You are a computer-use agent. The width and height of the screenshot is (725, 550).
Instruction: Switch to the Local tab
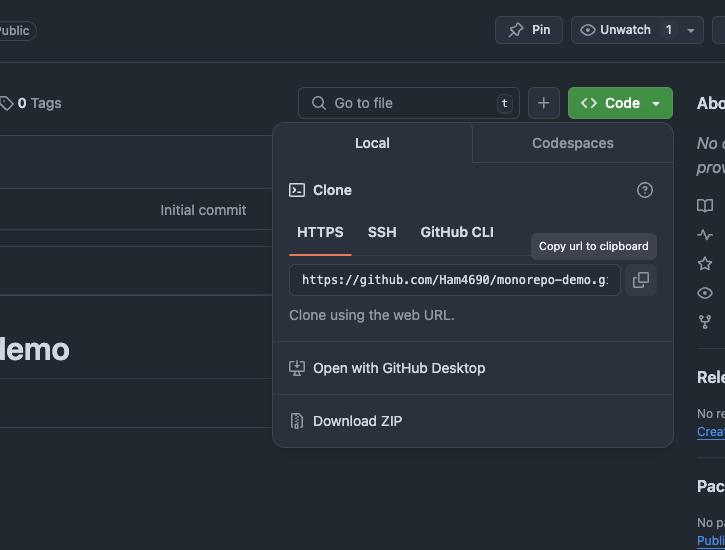tap(372, 143)
